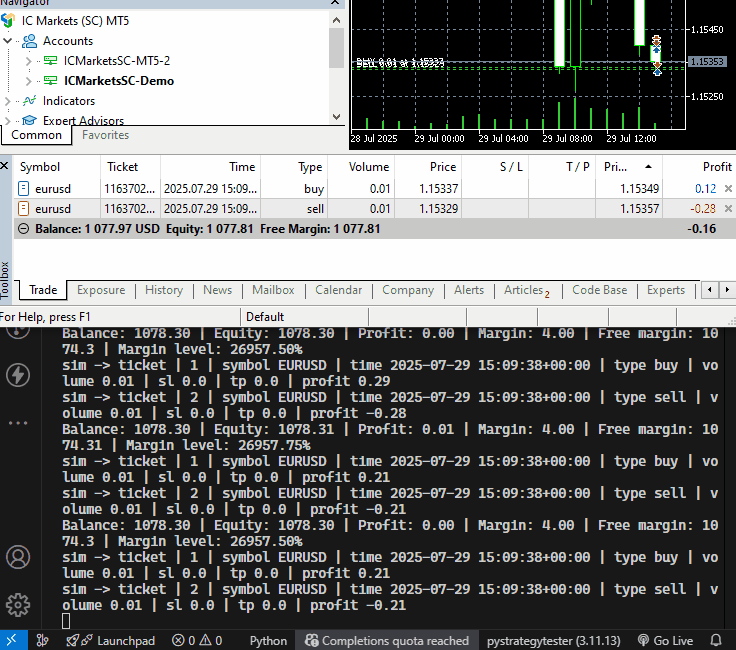The height and width of the screenshot is (650, 736).
Task: Select ICMarketsSC-MT5-2 account label
Action: click(x=117, y=61)
